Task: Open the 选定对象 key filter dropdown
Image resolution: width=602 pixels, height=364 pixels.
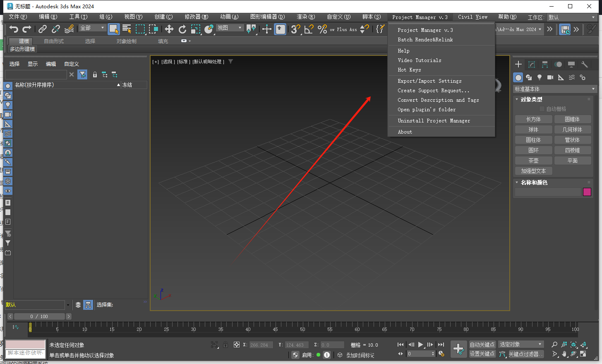Action: 521,345
